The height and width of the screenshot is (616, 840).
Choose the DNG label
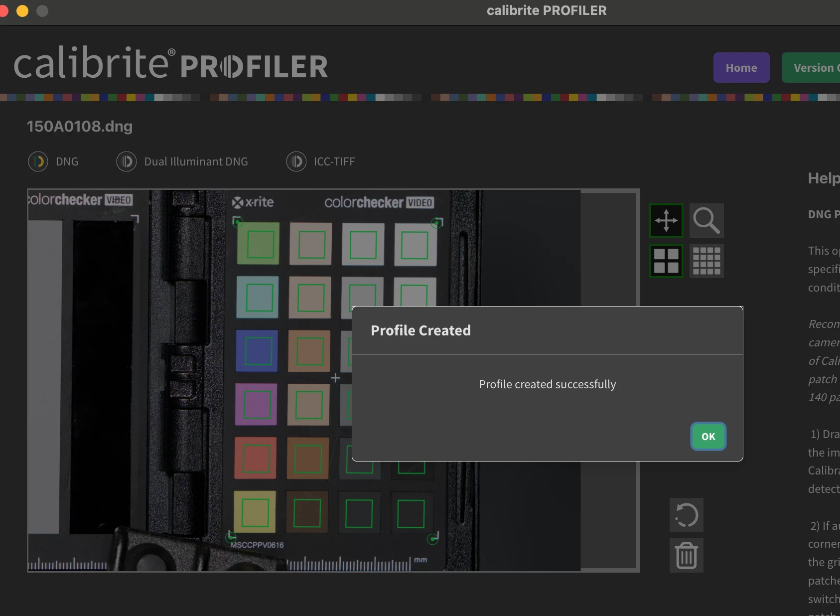[67, 161]
